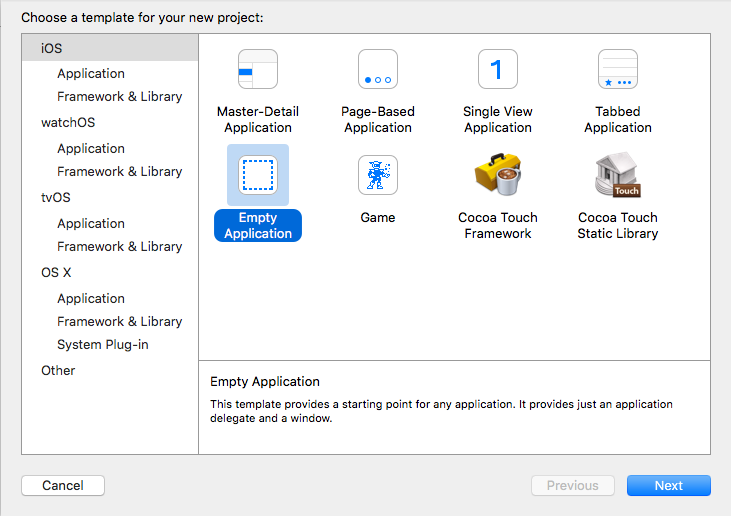Click the Cancel button
Viewport: 731px width, 516px height.
[x=63, y=486]
